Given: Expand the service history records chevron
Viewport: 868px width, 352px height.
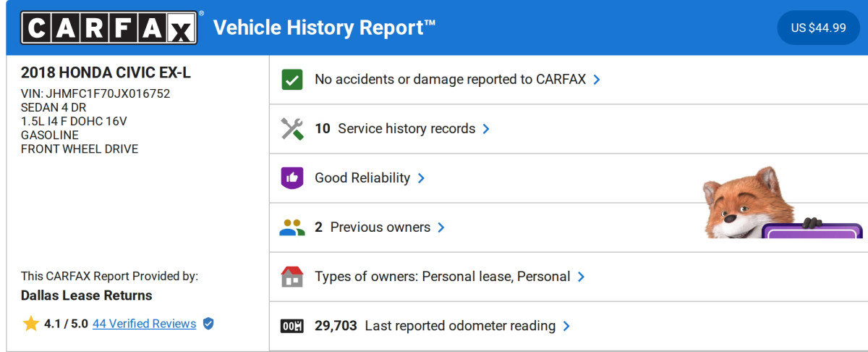Looking at the screenshot, I should coord(486,129).
